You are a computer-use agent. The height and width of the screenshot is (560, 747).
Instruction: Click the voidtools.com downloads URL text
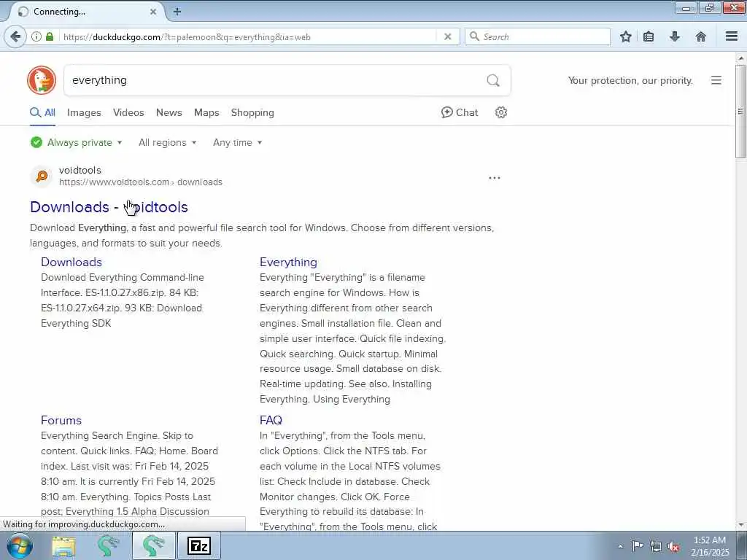(x=141, y=182)
